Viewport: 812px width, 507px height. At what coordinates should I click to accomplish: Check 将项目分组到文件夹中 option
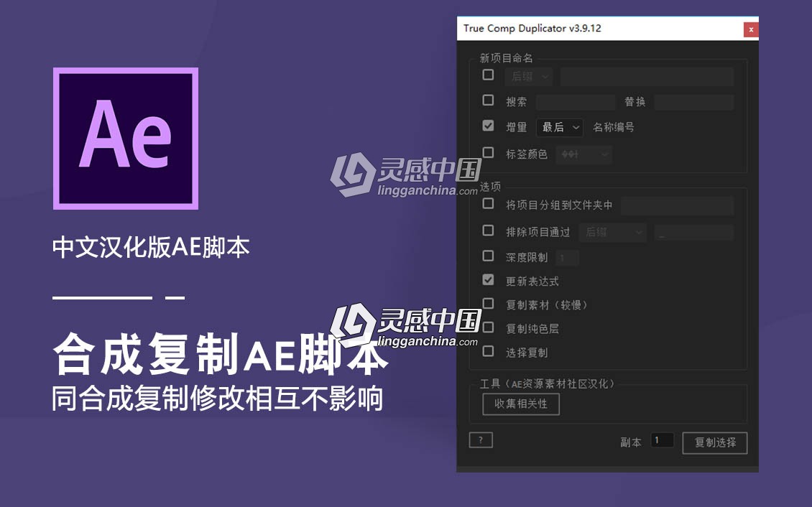488,204
